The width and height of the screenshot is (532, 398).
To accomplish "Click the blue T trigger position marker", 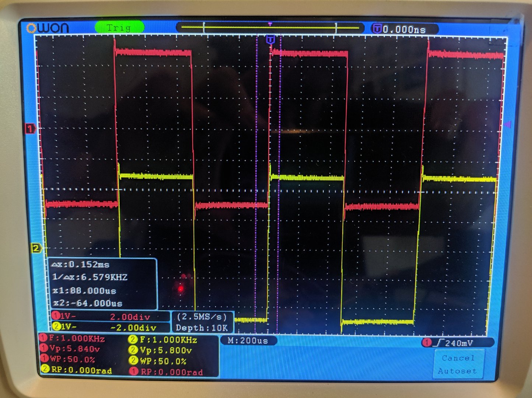I will [270, 39].
